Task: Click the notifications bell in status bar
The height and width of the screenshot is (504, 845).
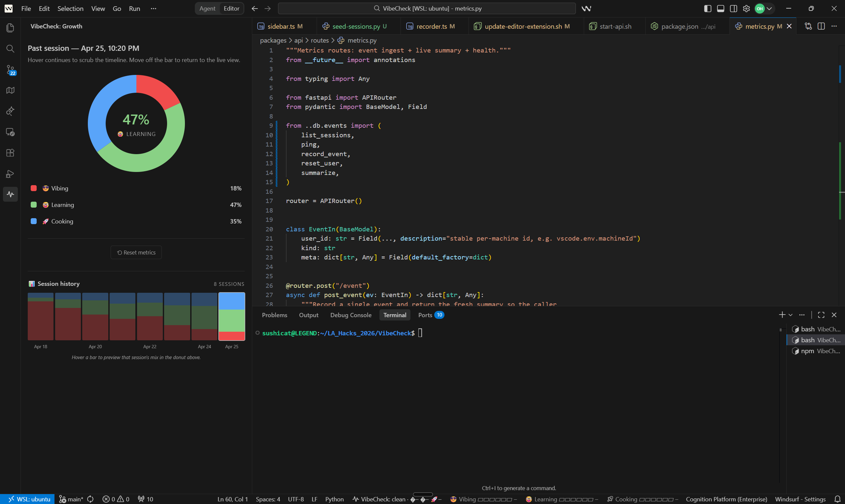Action: pyautogui.click(x=837, y=499)
